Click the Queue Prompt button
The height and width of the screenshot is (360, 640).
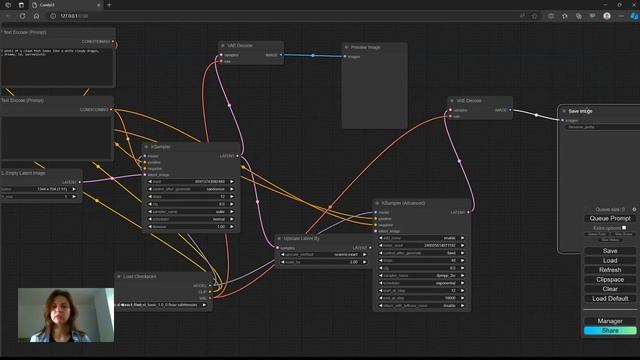(610, 218)
